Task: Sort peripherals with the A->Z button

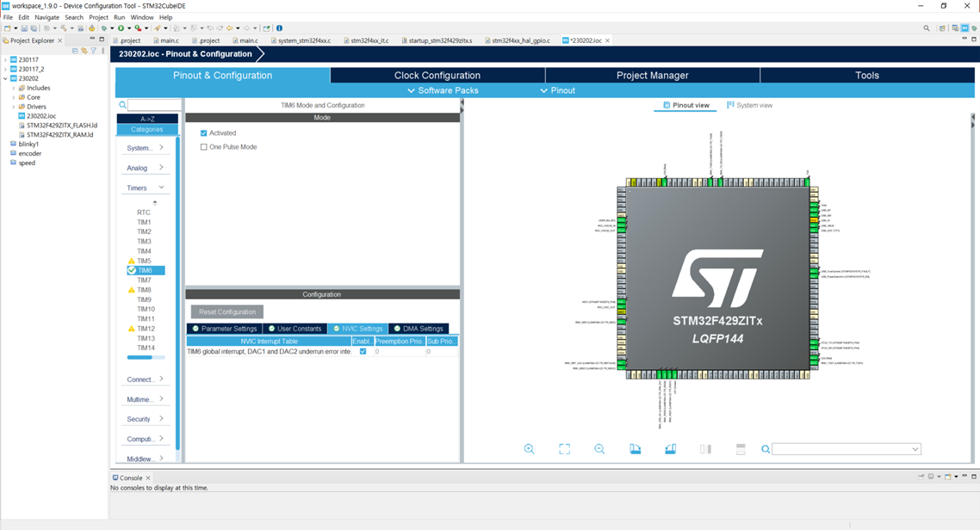Action: [147, 119]
